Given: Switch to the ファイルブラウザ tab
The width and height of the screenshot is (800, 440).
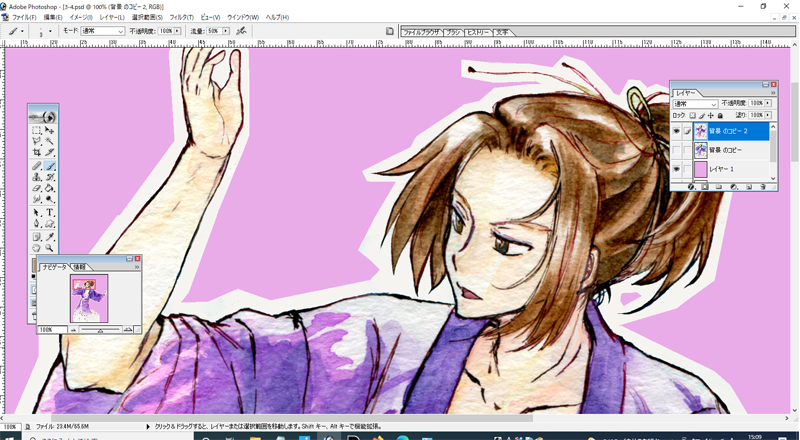Looking at the screenshot, I should pos(421,32).
